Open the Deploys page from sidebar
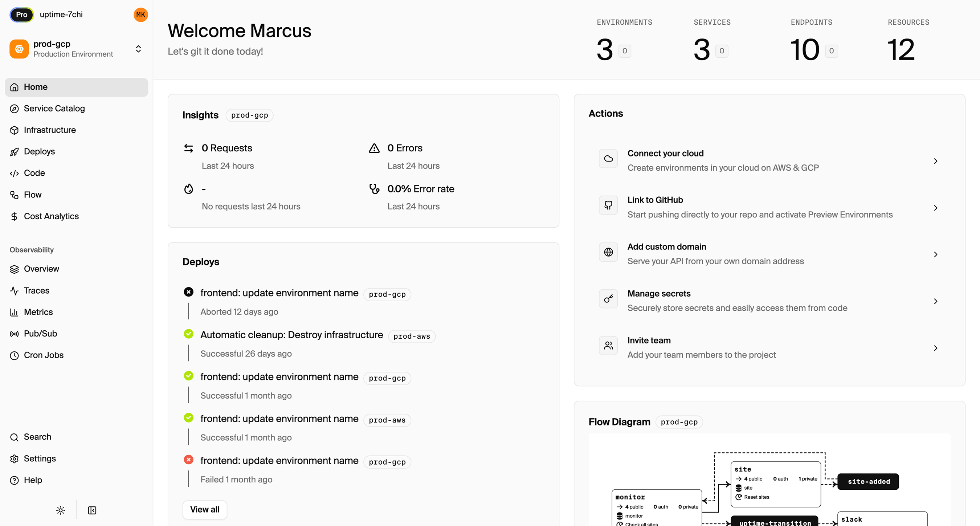This screenshot has width=980, height=526. point(39,151)
